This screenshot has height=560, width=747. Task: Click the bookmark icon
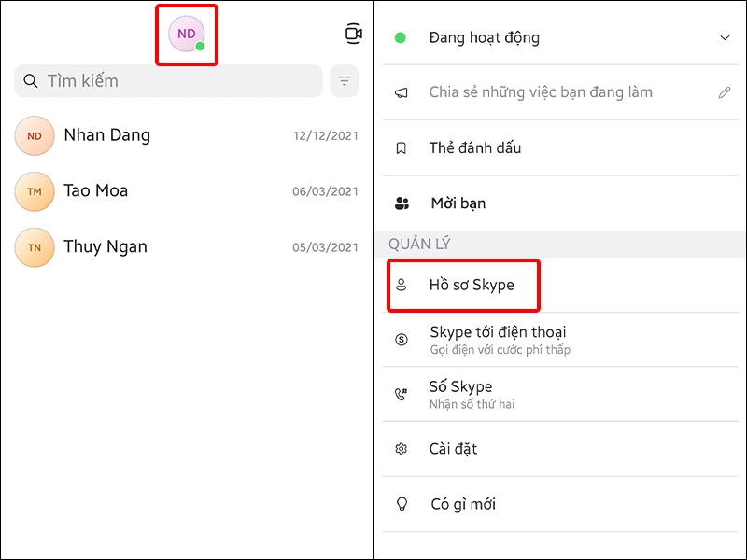(x=402, y=148)
